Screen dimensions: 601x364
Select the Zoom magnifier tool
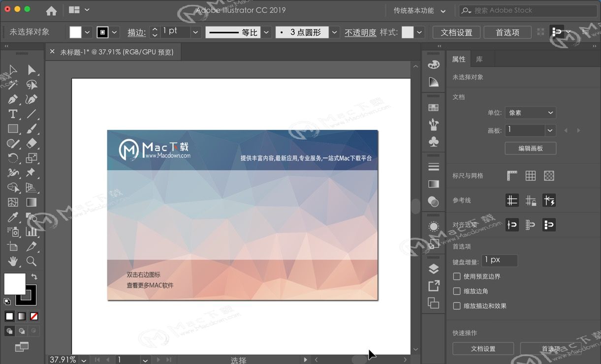pyautogui.click(x=32, y=261)
